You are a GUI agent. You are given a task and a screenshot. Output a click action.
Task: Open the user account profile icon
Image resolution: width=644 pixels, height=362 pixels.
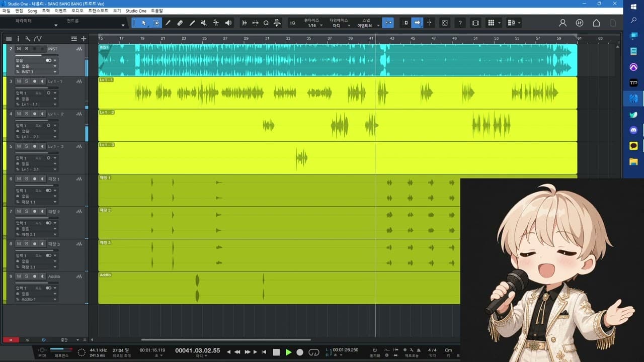(563, 23)
